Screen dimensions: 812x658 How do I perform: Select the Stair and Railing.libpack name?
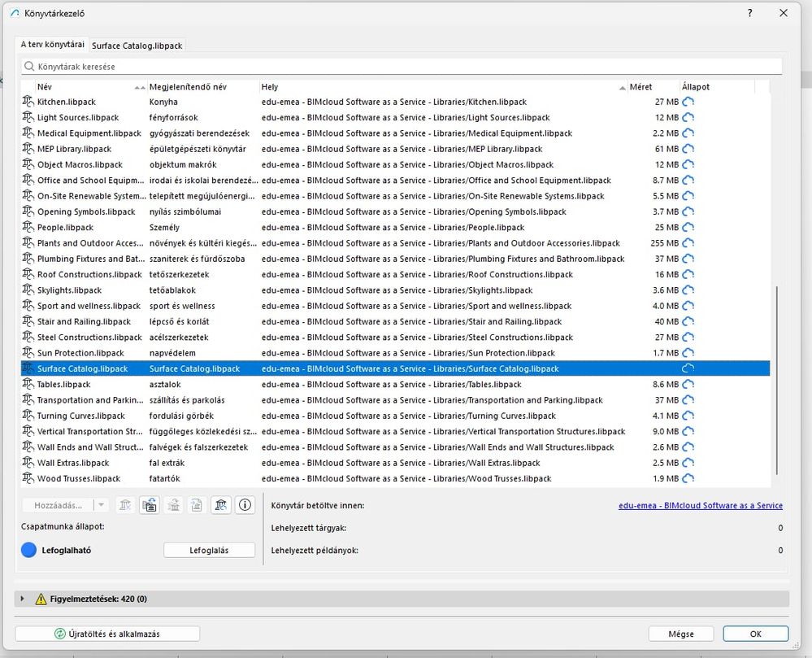(84, 322)
